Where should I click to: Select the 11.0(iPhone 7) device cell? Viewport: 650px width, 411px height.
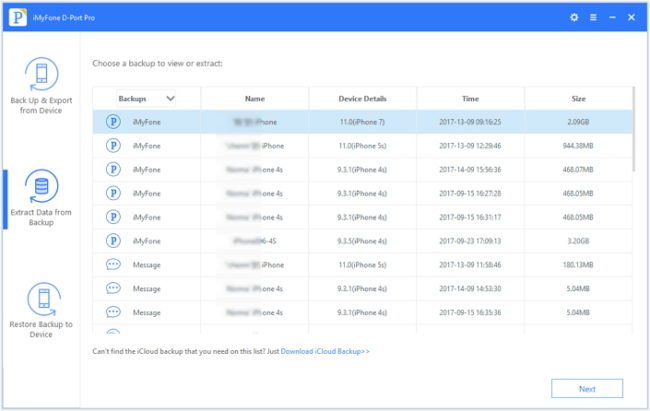pyautogui.click(x=362, y=122)
